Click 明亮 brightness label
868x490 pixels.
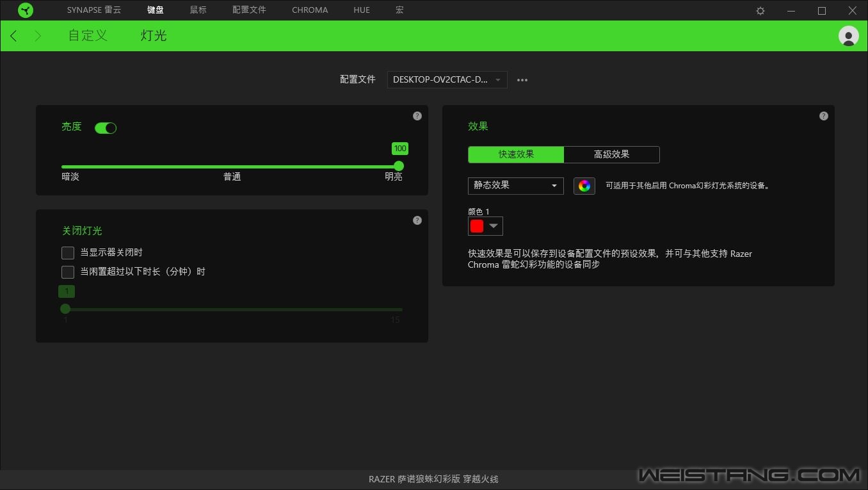point(394,177)
